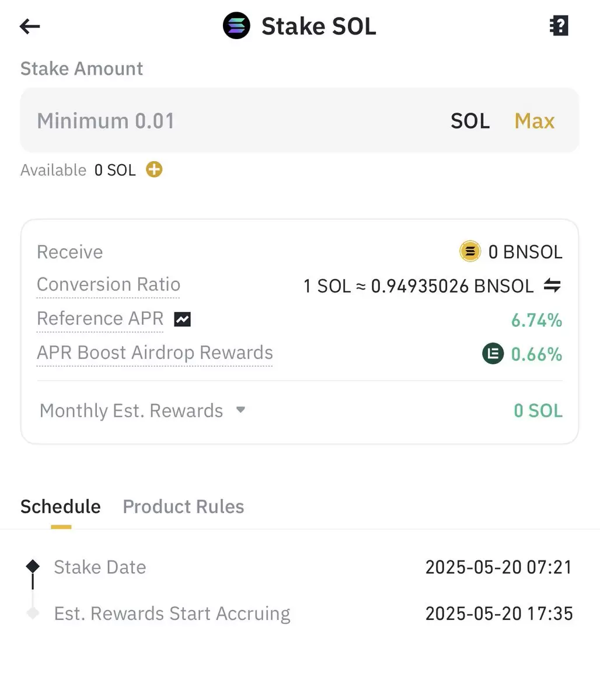Open the Reference APR chart icon
The height and width of the screenshot is (700, 600).
coord(182,319)
